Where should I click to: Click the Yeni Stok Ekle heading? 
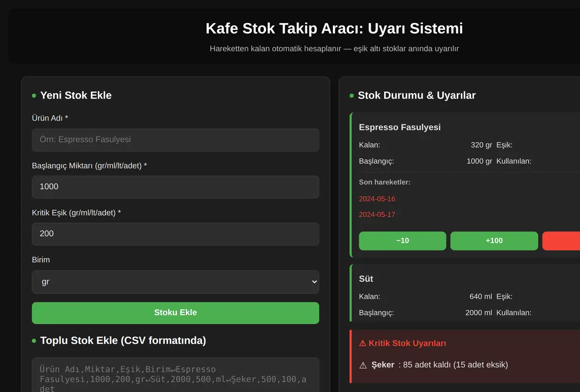click(x=76, y=95)
